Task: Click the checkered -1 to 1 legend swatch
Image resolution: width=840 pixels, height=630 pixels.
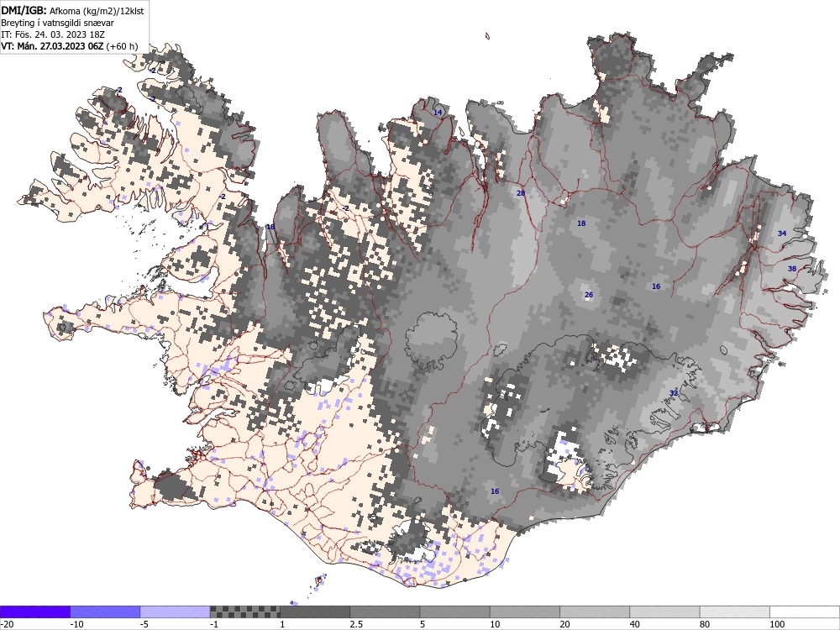Action: 244,612
